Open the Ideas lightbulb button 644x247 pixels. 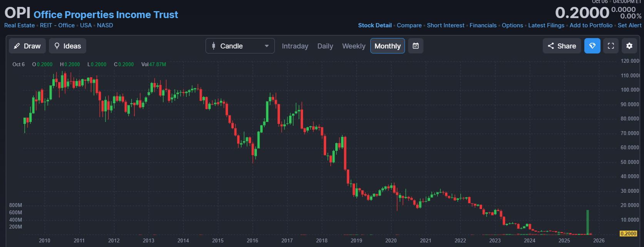click(x=67, y=46)
